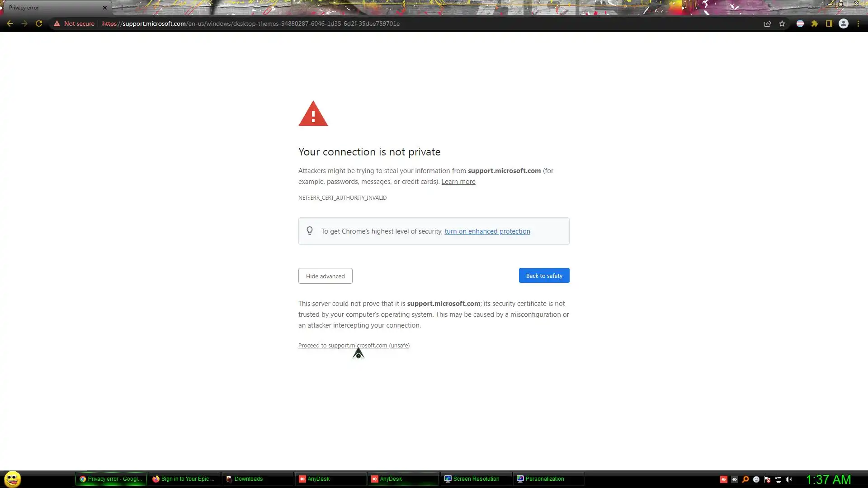
Task: Click the Not secure warning indicator
Action: 74,23
